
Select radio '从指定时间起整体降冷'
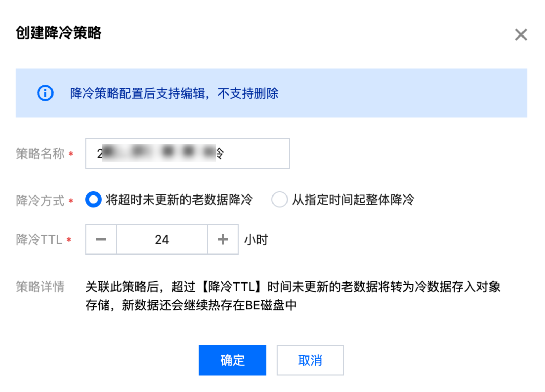pos(279,200)
